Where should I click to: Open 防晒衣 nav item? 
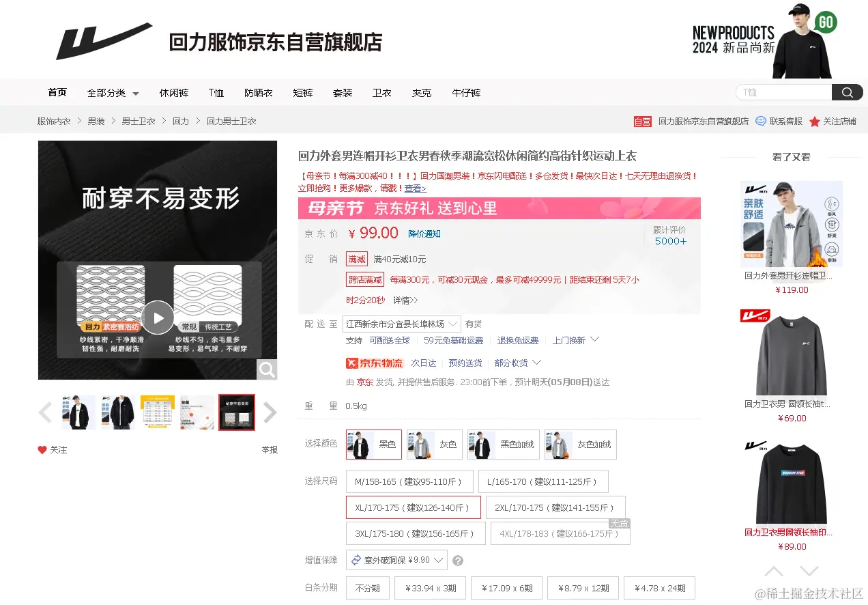259,93
